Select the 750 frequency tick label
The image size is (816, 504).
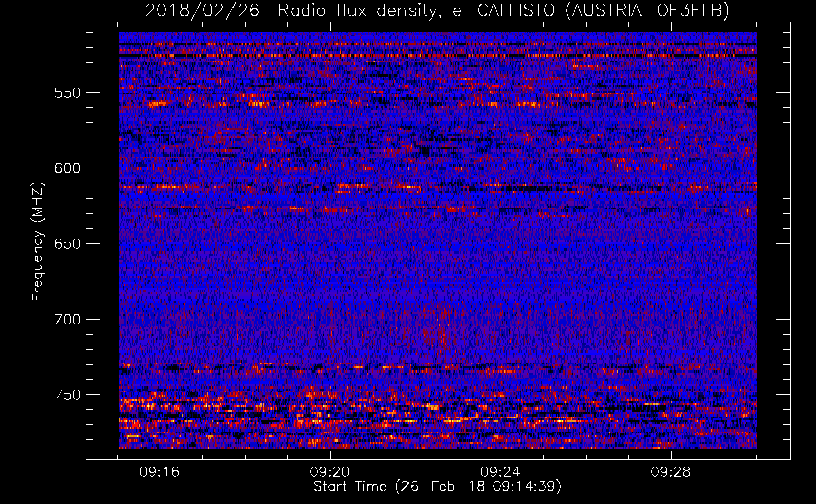click(x=68, y=395)
